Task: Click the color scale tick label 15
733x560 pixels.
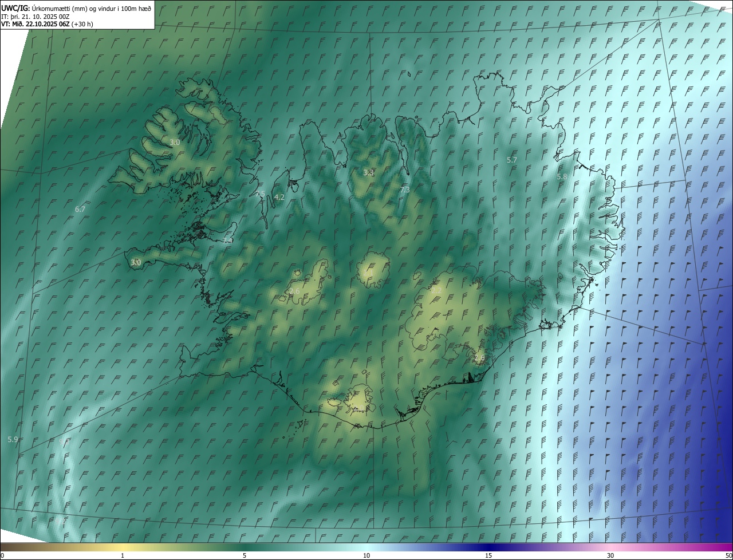Action: click(x=488, y=555)
